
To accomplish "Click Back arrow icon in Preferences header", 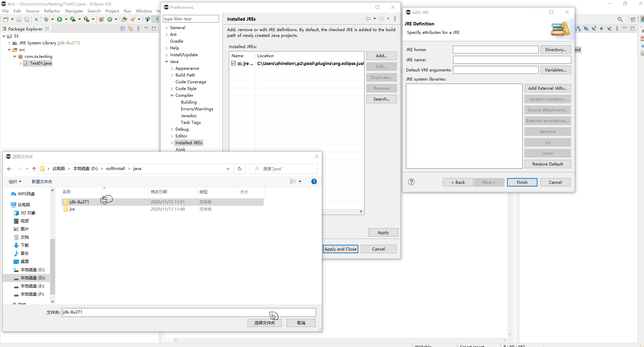I will (368, 19).
